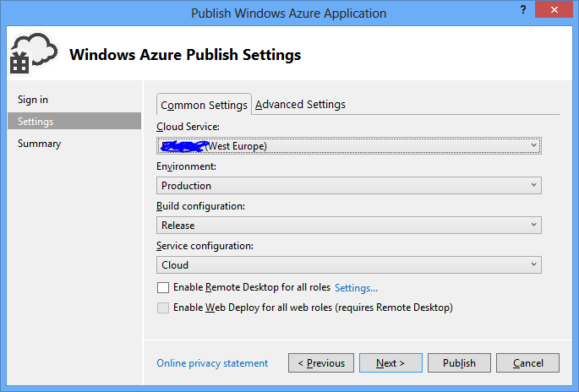Click the Windows Azure Publish Settings heading
This screenshot has height=392, width=579.
tap(185, 55)
